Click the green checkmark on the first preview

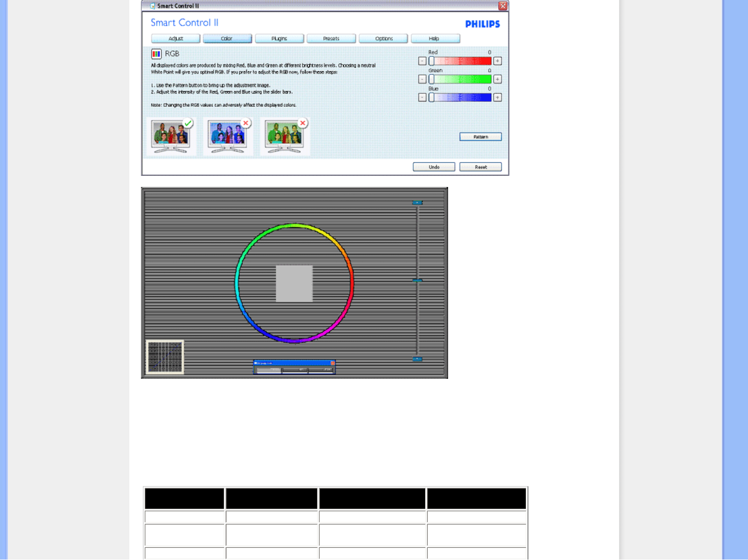pyautogui.click(x=188, y=123)
